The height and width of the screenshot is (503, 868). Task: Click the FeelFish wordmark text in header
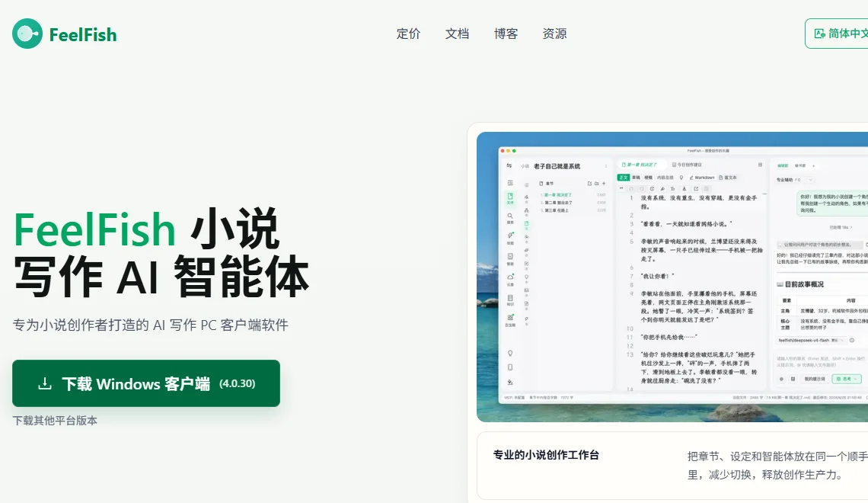83,35
